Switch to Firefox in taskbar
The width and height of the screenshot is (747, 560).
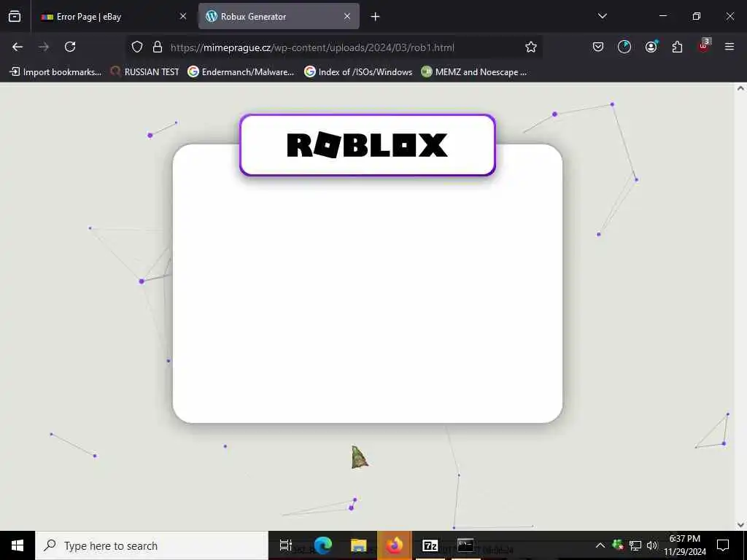[x=395, y=545]
